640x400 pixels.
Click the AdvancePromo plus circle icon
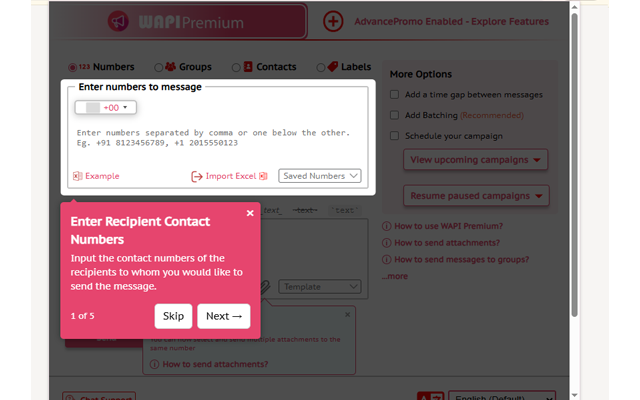coord(333,21)
